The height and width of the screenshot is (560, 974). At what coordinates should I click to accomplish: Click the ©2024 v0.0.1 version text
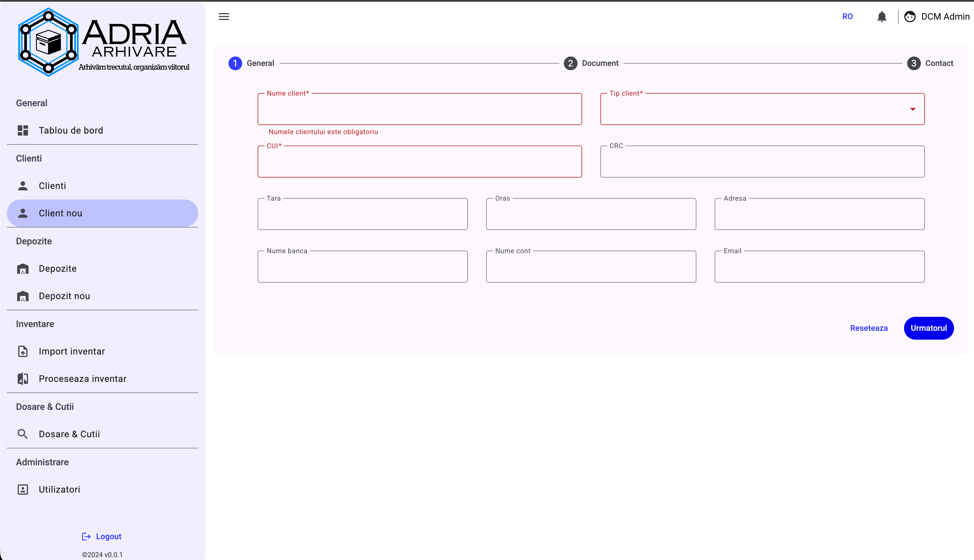click(x=102, y=555)
